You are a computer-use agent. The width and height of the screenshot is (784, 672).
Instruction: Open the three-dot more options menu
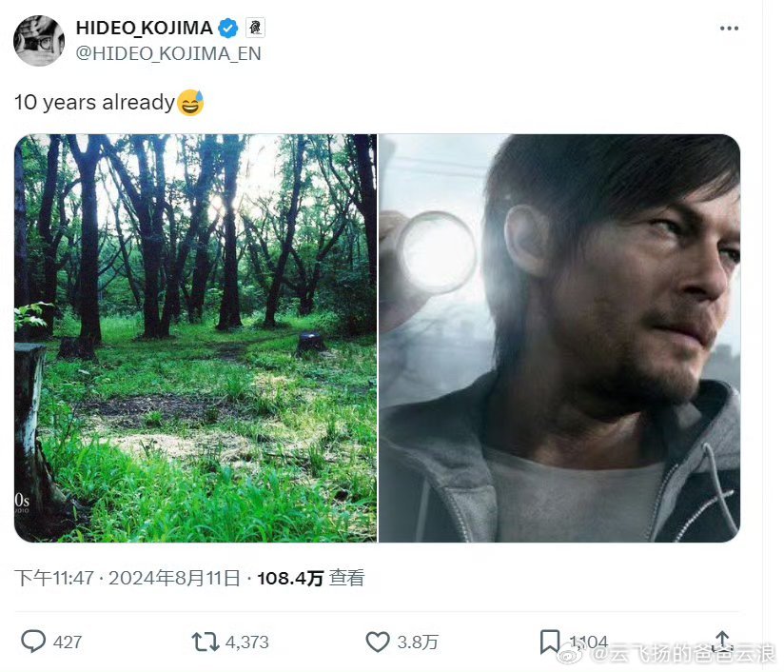(729, 29)
